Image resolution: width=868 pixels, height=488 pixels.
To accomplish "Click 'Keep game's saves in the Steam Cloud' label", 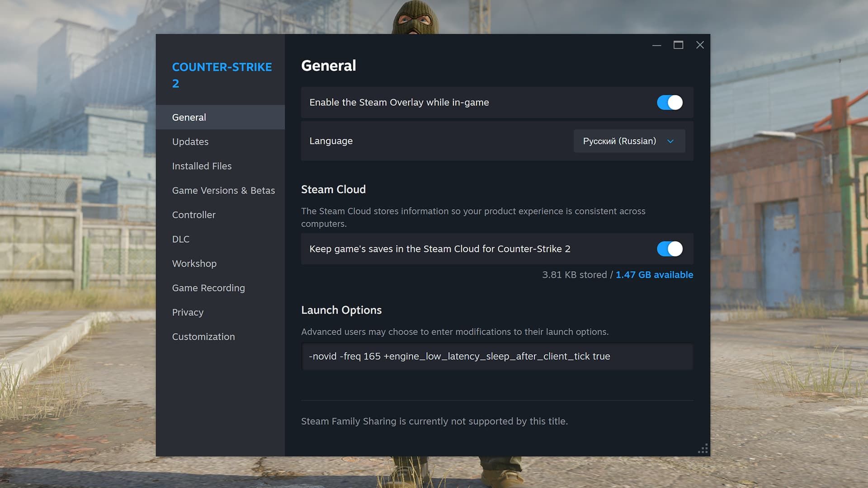I will click(x=440, y=249).
